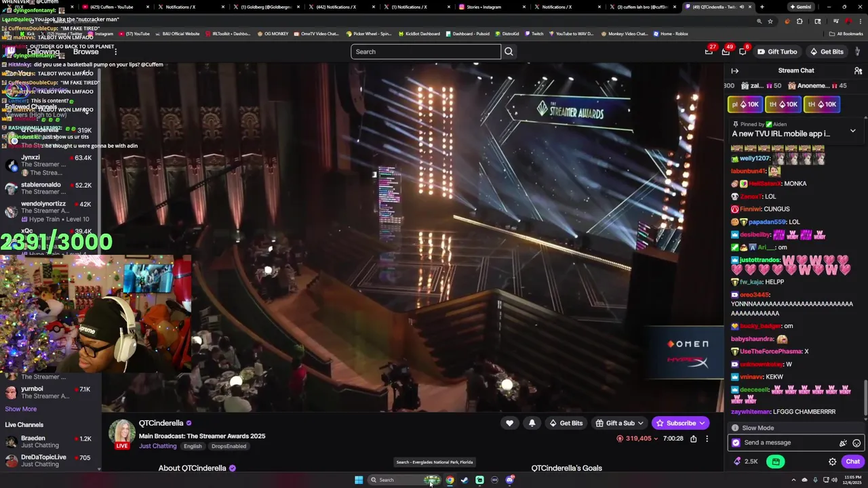The height and width of the screenshot is (488, 868).
Task: Open the Gift a Sub dropdown
Action: (x=619, y=423)
